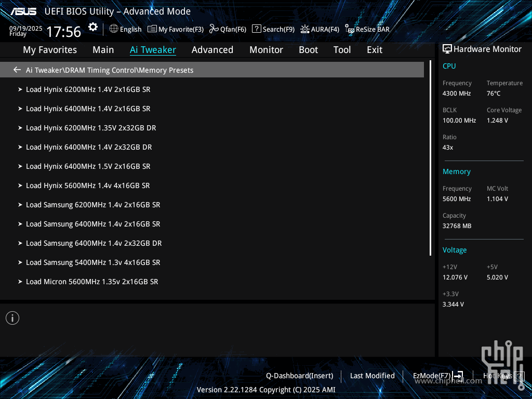Click the Hot Keys question icon
The height and width of the screenshot is (399, 532).
point(519,376)
